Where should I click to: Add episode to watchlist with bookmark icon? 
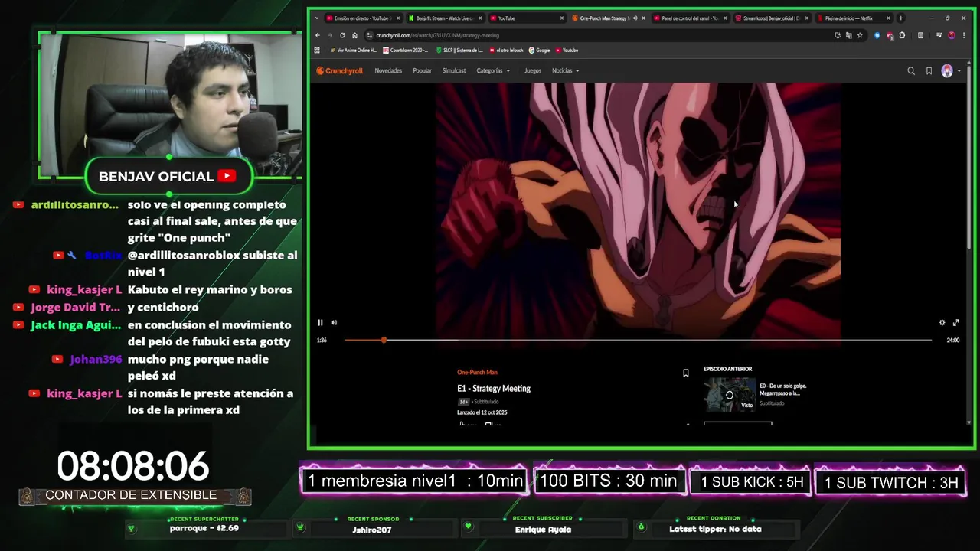(685, 373)
